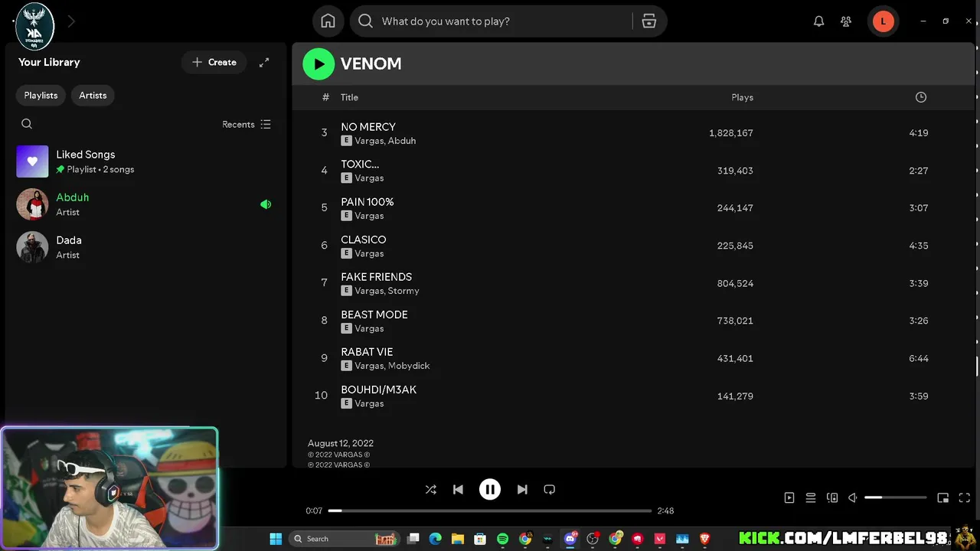The height and width of the screenshot is (551, 980).
Task: Expand Your Library to full view
Action: point(264,62)
